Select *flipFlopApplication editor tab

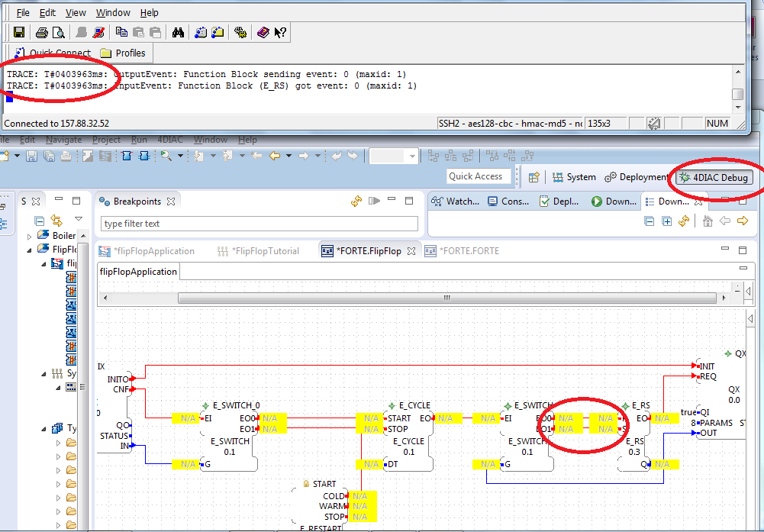point(147,251)
